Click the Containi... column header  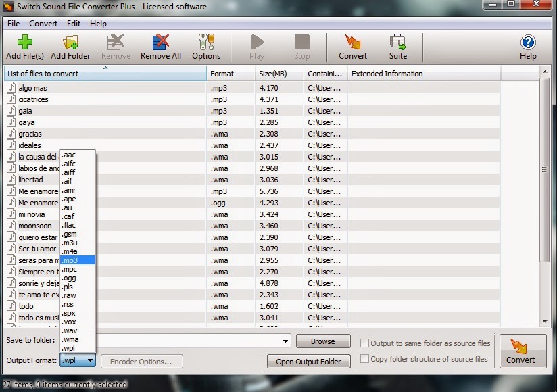pyautogui.click(x=325, y=74)
